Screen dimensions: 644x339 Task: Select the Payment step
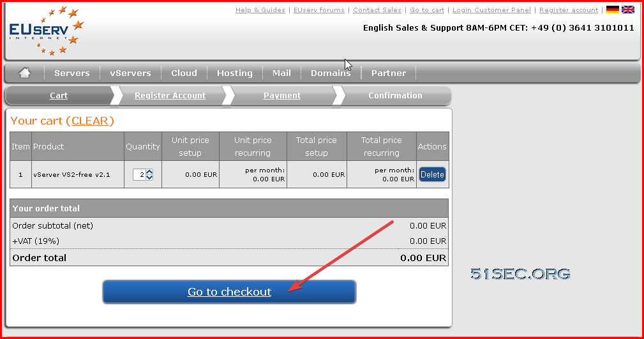pyautogui.click(x=281, y=95)
